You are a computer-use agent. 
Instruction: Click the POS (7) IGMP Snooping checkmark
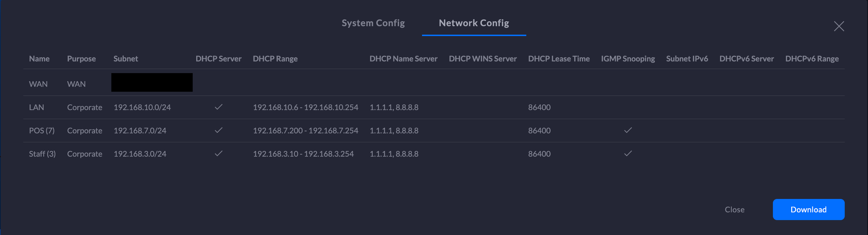(x=628, y=130)
